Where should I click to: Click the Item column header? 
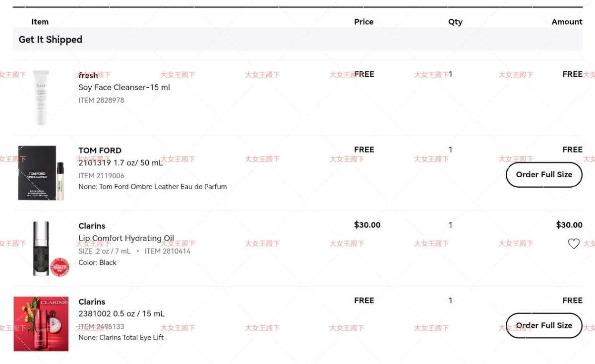click(40, 22)
